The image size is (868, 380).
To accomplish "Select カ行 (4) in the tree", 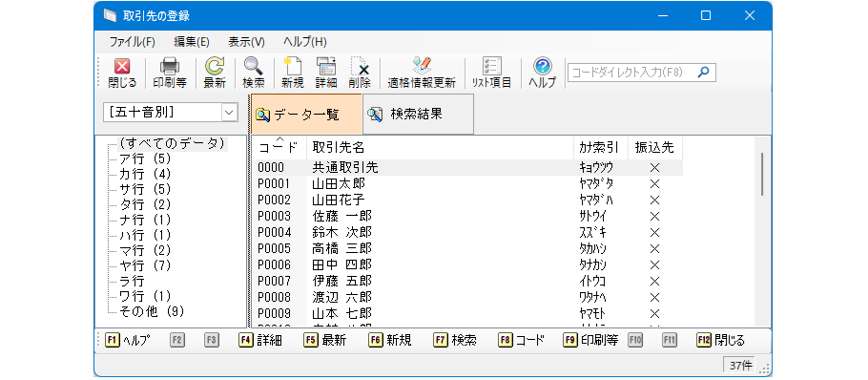I will point(145,174).
